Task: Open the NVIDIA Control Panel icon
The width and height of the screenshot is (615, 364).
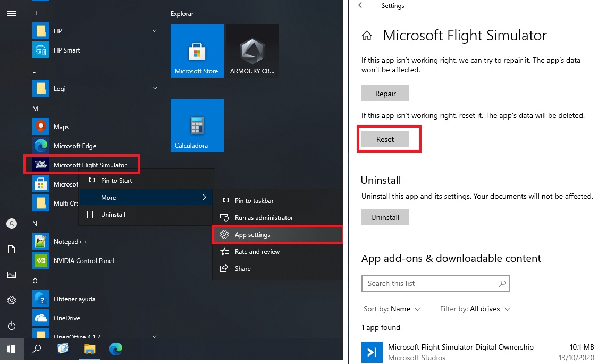Action: point(41,261)
